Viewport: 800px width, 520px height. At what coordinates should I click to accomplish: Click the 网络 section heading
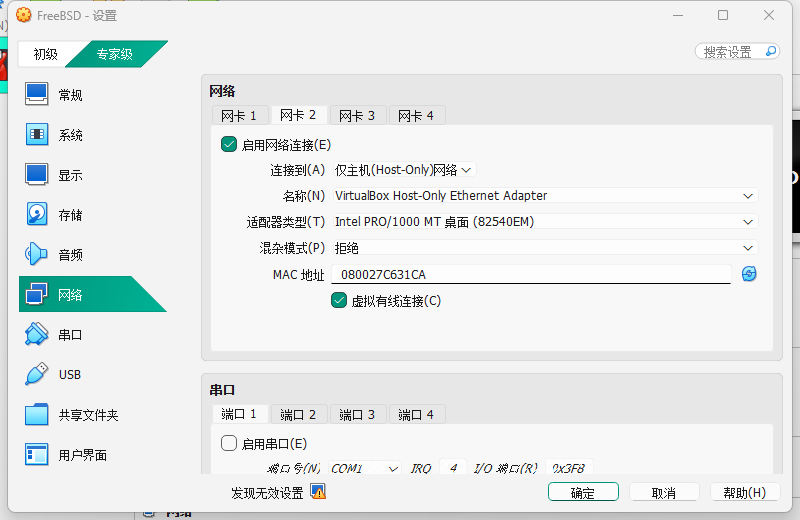(222, 91)
